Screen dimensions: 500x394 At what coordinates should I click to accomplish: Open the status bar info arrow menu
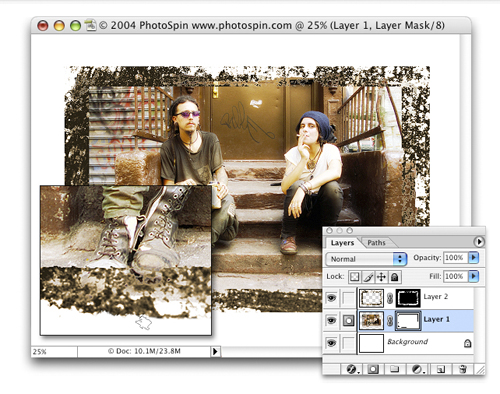tap(215, 351)
